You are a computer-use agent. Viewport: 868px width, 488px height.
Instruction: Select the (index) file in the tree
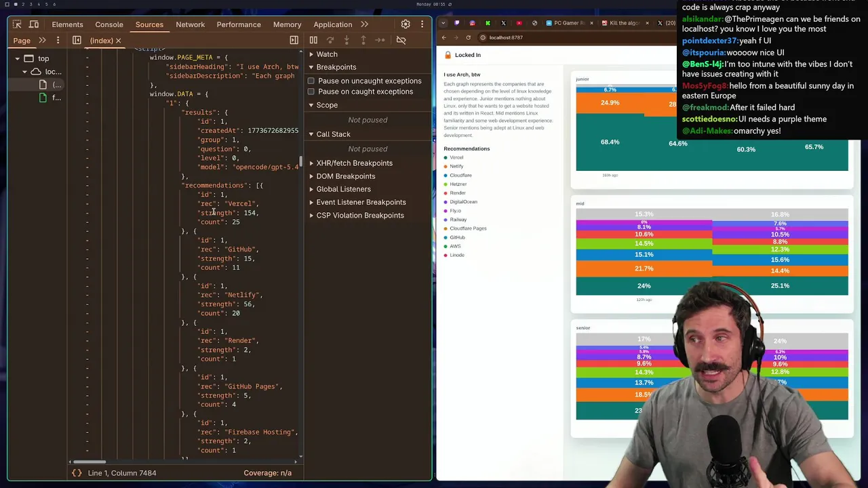pyautogui.click(x=50, y=85)
